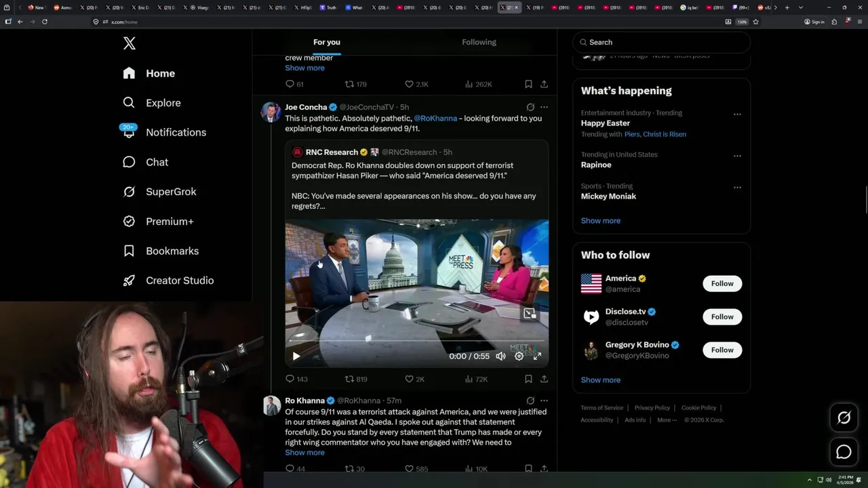This screenshot has height=488, width=868.
Task: Open Grok icon on Ro Khanna's post
Action: [530, 401]
